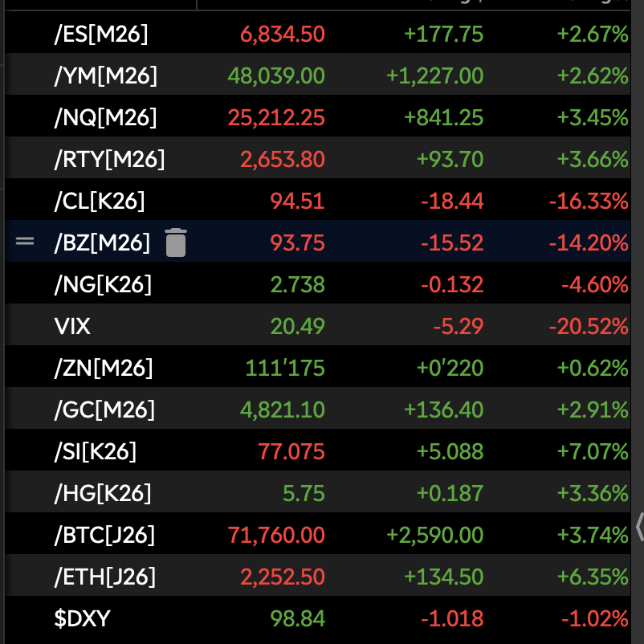Click the /CL[K26] percent change -16.33%

(x=588, y=201)
